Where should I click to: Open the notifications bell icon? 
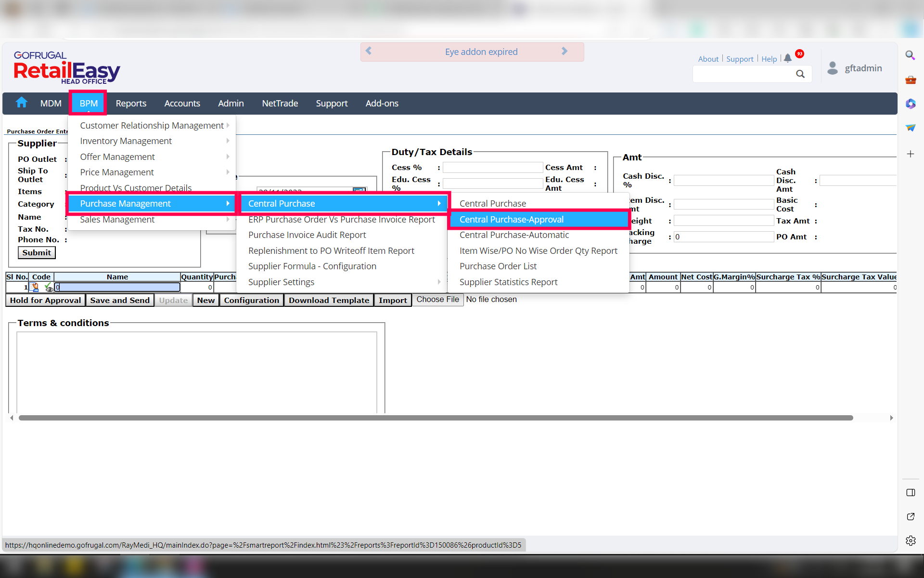(x=788, y=58)
